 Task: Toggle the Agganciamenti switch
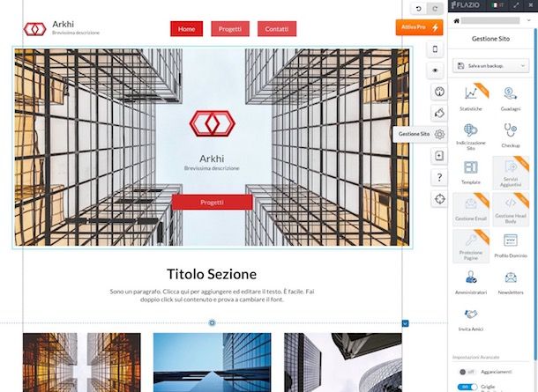point(467,372)
